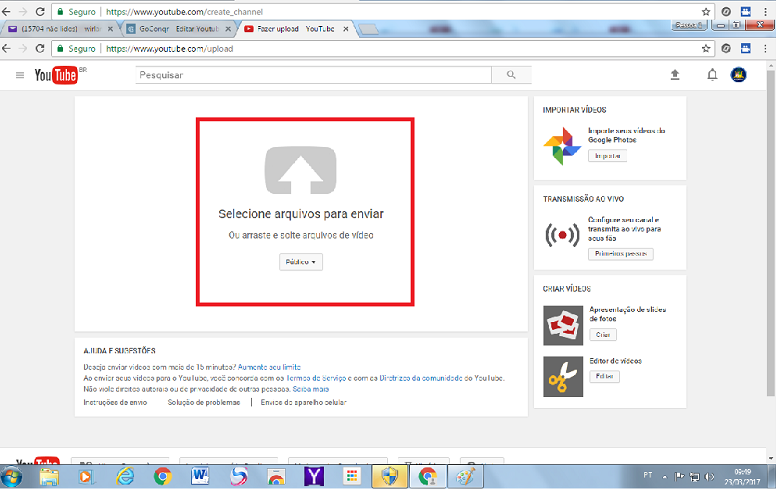Screen dimensions: 776x489
Task: Click the upload arrow icon in header
Action: tap(674, 75)
